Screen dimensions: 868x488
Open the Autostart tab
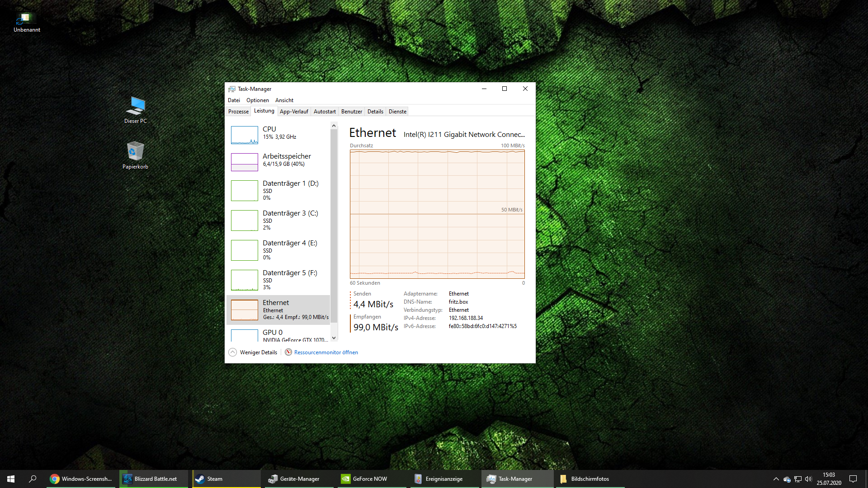325,112
